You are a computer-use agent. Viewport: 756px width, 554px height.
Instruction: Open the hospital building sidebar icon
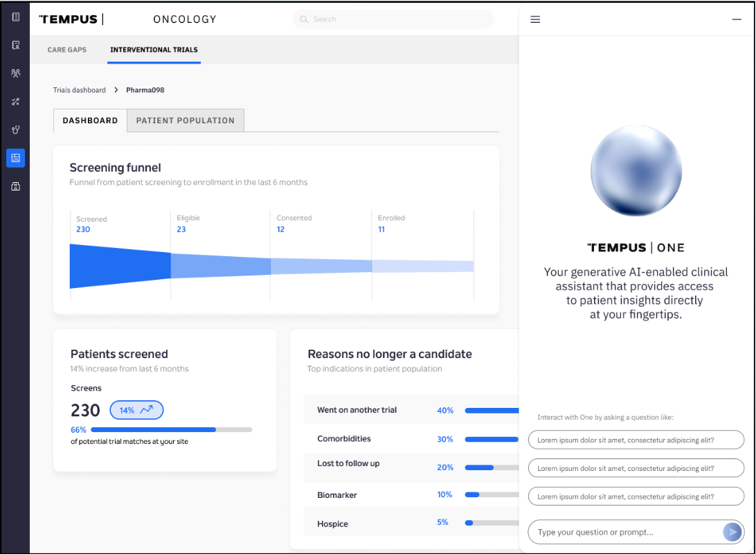15,186
